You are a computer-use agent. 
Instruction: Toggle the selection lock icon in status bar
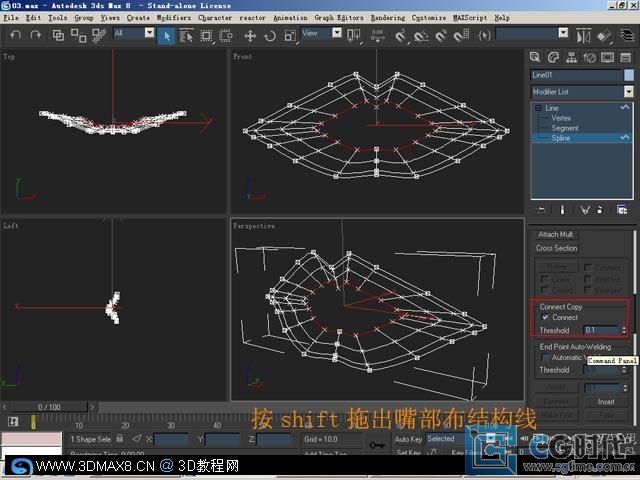[x=120, y=438]
